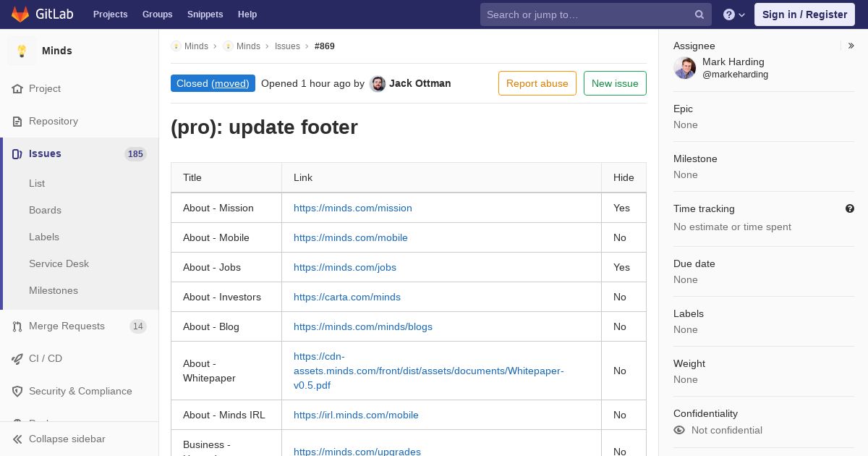
Task: Open Help in the top navbar
Action: (x=247, y=14)
